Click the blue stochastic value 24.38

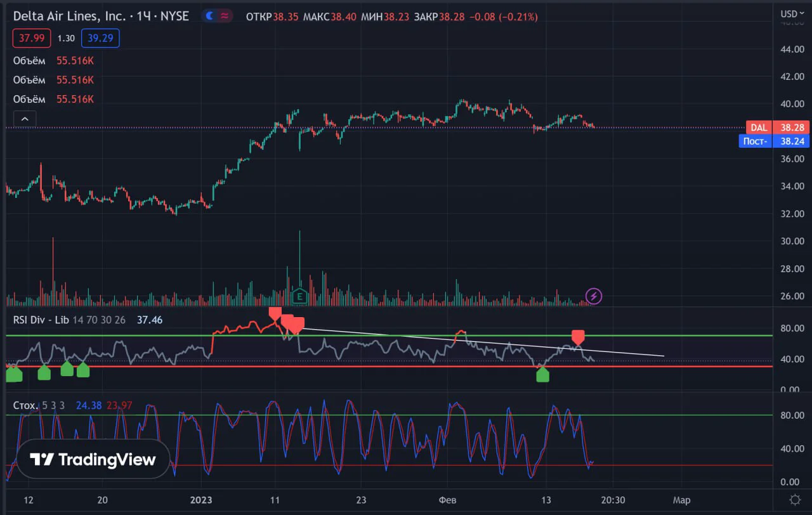88,405
